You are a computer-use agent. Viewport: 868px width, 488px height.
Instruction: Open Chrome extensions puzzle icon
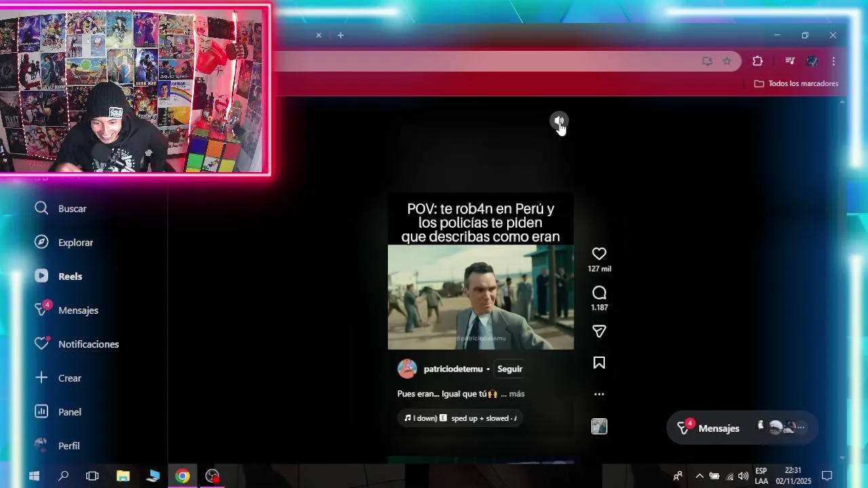tap(757, 61)
